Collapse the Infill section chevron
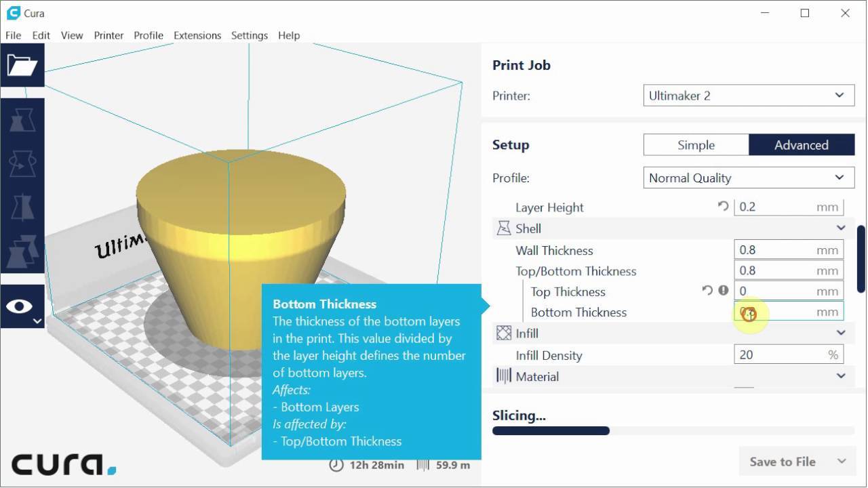This screenshot has width=868, height=488. pos(841,333)
